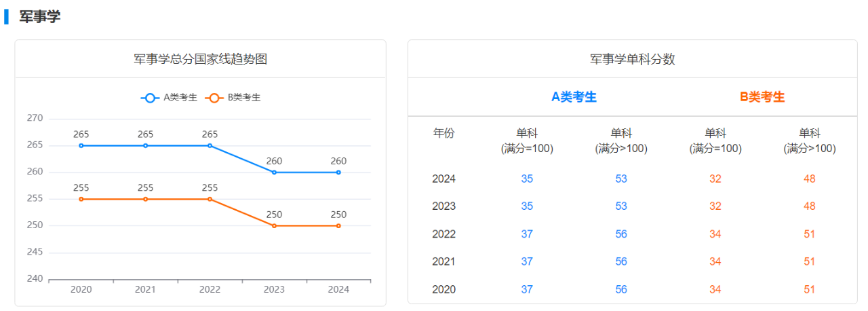Click the 军事学 section heading
The image size is (868, 311).
pyautogui.click(x=40, y=17)
